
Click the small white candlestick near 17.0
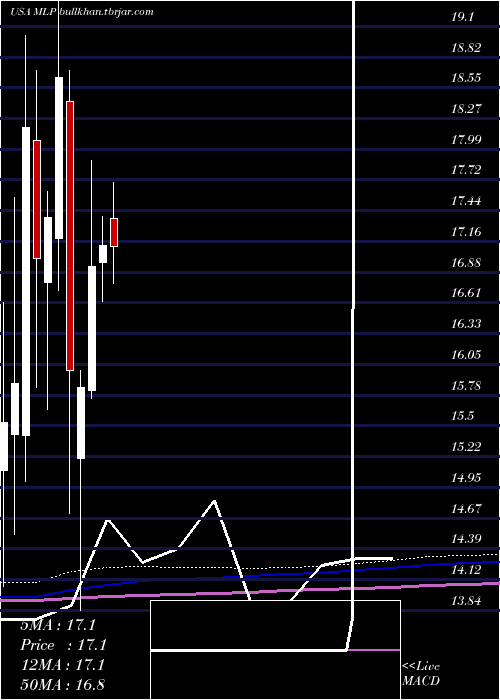point(103,254)
